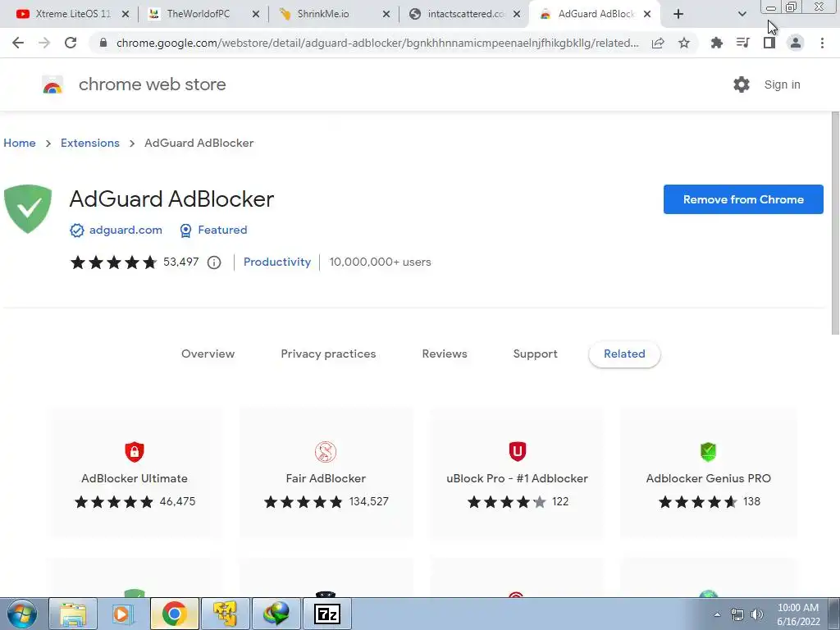Close the intactscattered tab
Image resolution: width=840 pixels, height=630 pixels.
tap(517, 14)
